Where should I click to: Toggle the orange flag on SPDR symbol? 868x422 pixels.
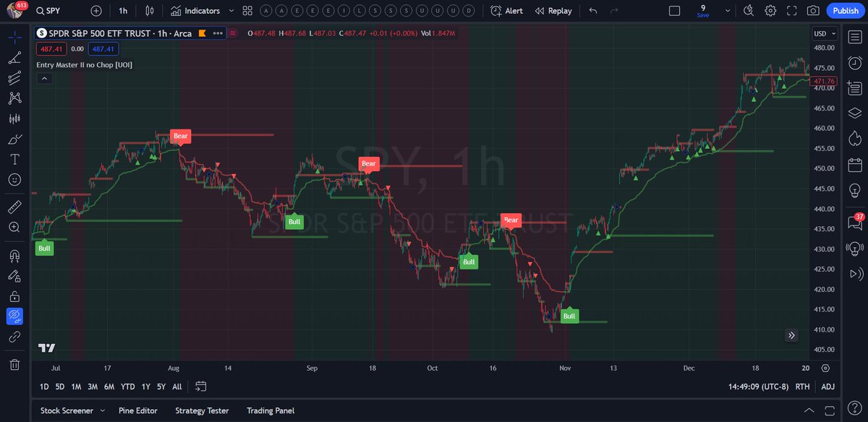pyautogui.click(x=203, y=33)
